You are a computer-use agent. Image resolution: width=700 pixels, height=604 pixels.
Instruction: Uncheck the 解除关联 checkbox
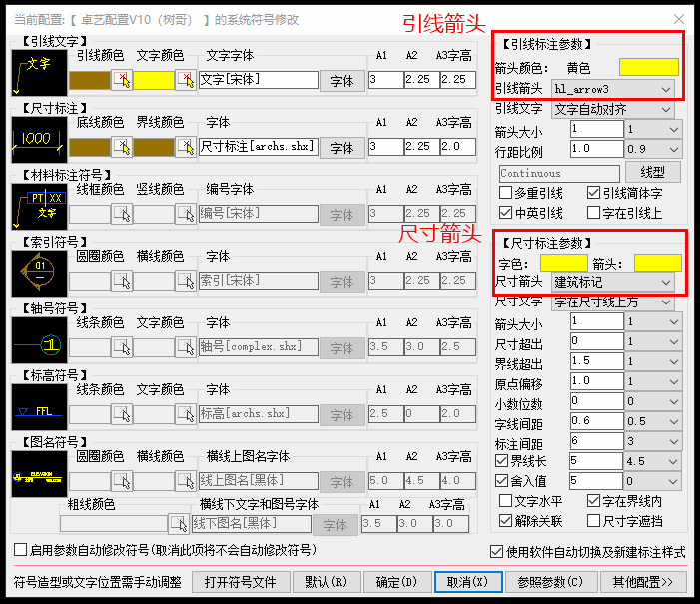coord(506,521)
